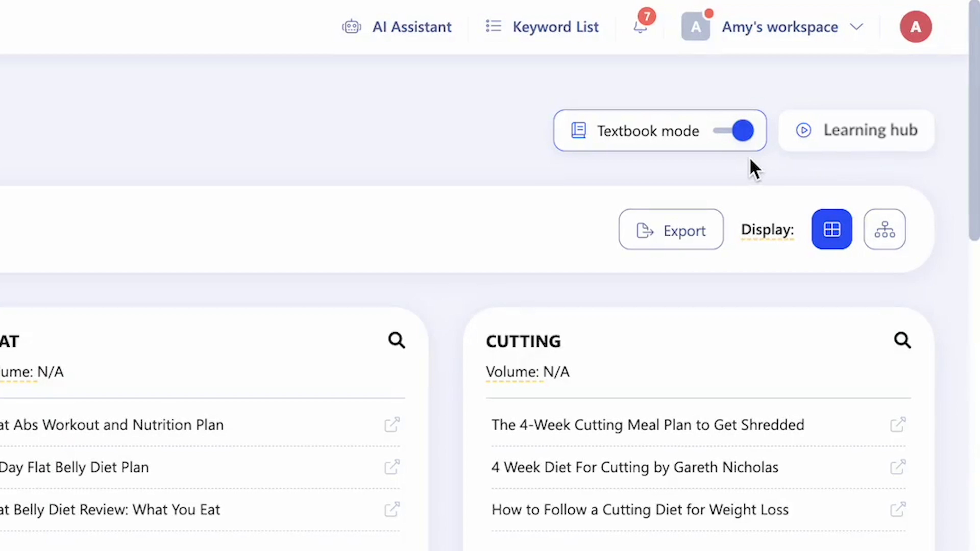The width and height of the screenshot is (980, 551).
Task: Open the profile avatar menu
Action: point(916,27)
